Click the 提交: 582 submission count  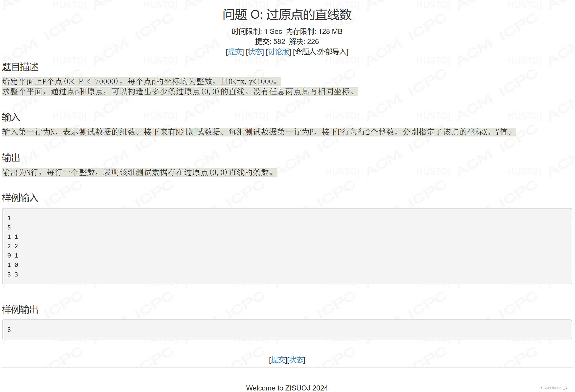[x=270, y=42]
